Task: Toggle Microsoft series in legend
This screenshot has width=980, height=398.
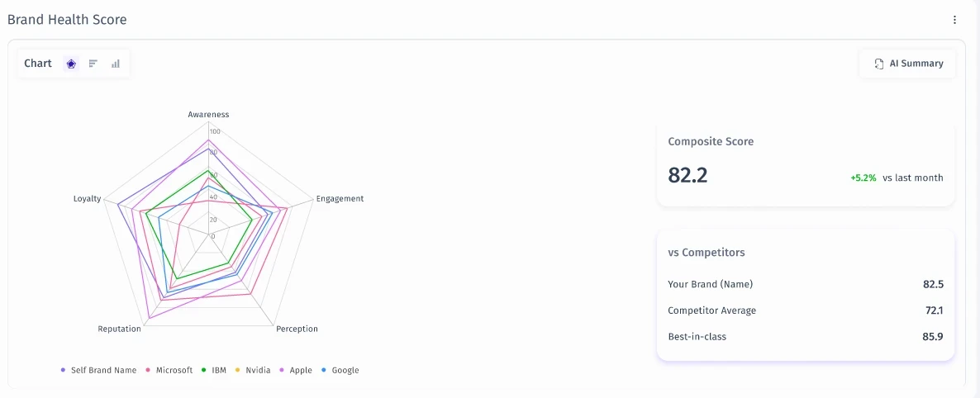Action: [x=169, y=370]
